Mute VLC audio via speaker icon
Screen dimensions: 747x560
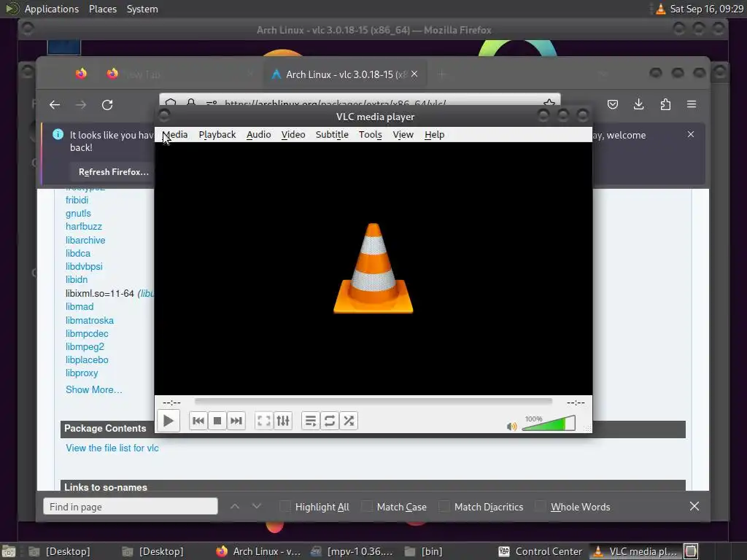pyautogui.click(x=511, y=426)
